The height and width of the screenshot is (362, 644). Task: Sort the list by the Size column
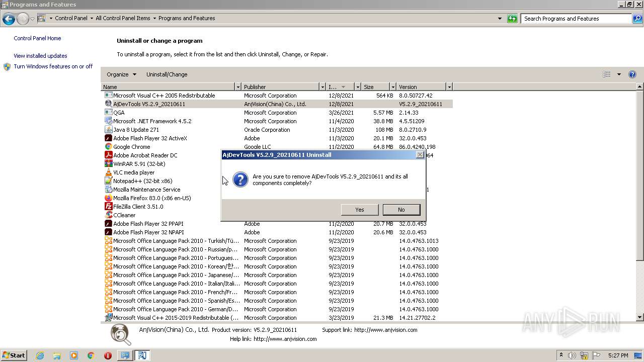[376, 87]
